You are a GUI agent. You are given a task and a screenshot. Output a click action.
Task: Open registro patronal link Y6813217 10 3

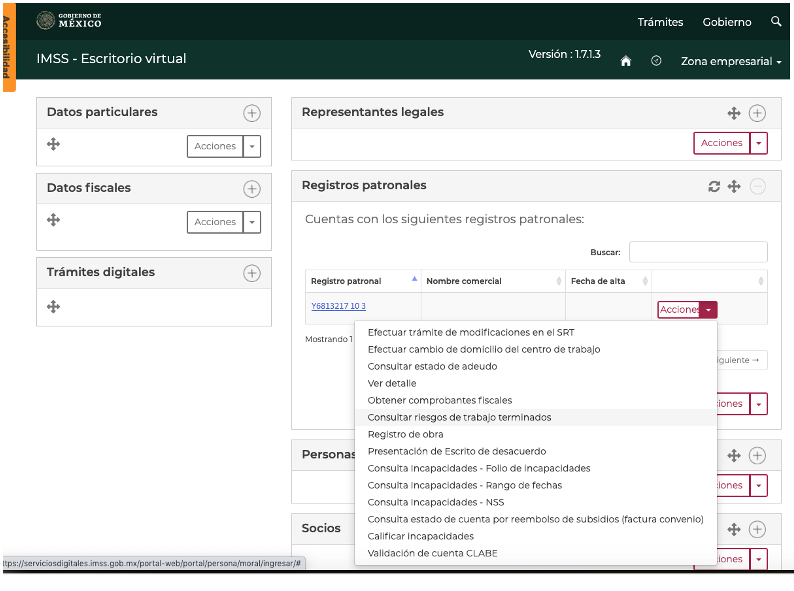click(338, 306)
